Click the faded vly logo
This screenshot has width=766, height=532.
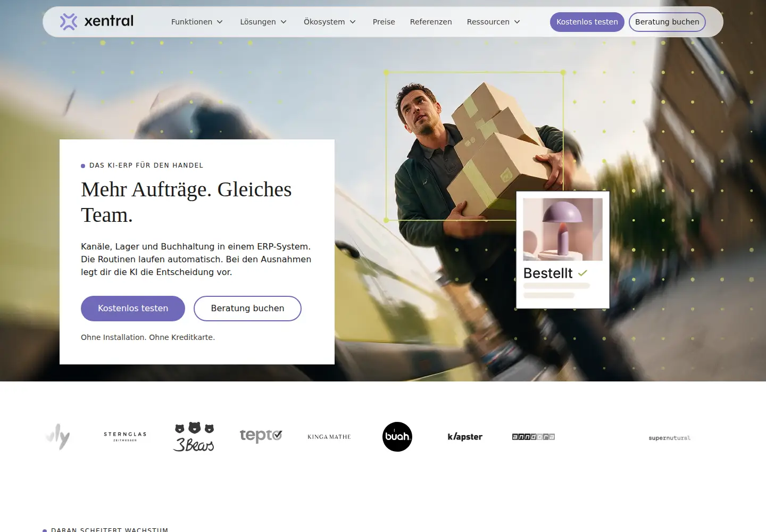[x=58, y=437]
